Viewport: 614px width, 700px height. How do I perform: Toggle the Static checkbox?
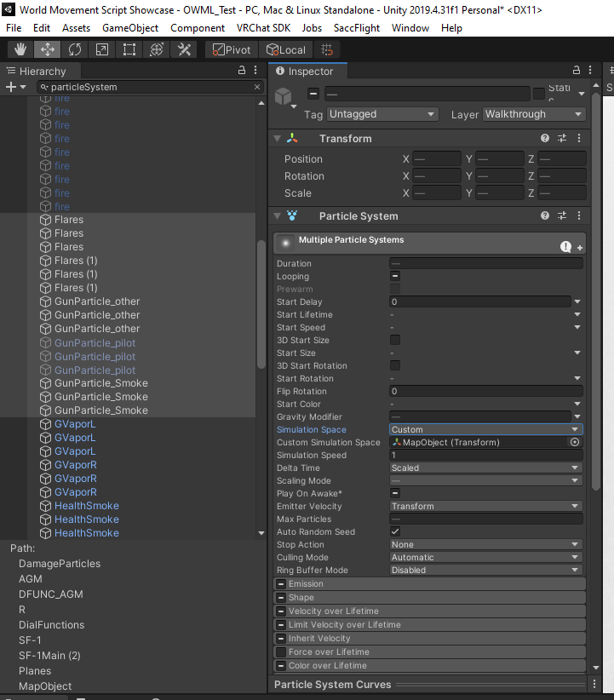click(539, 94)
